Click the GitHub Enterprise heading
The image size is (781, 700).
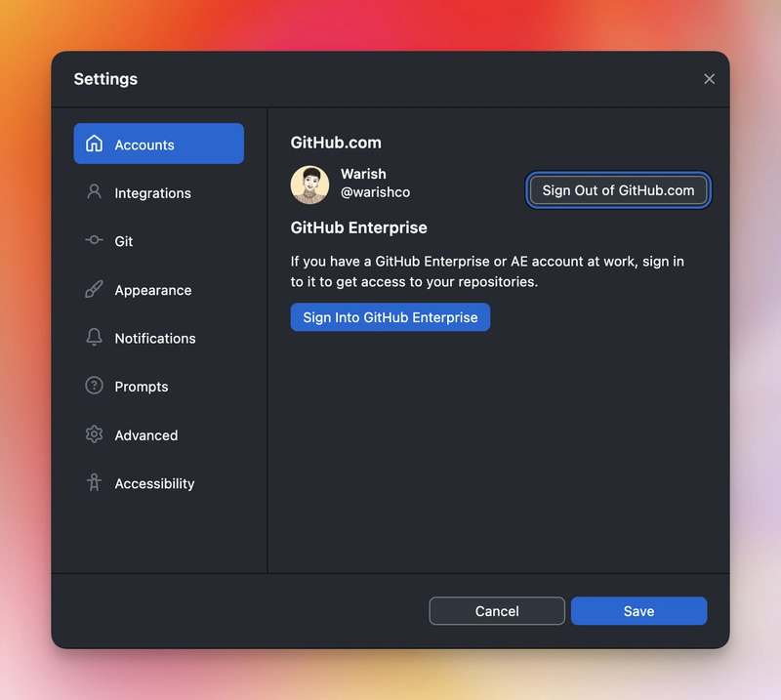click(x=358, y=227)
